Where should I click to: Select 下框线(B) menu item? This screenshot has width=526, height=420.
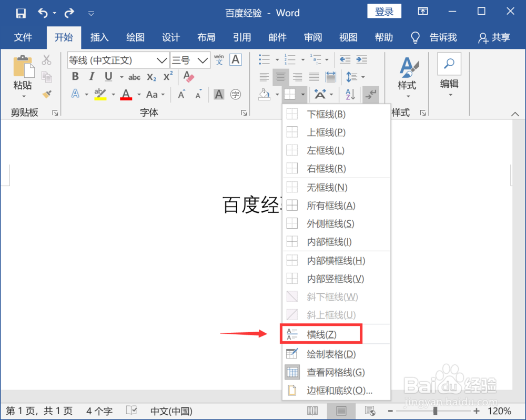coord(337,114)
